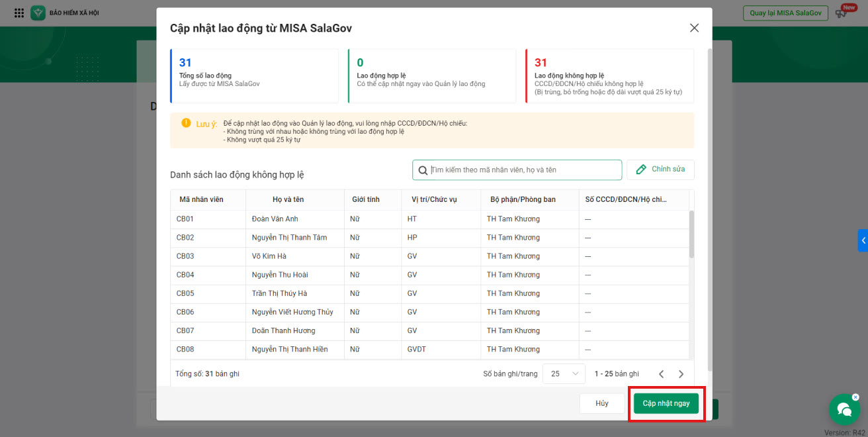Select row of Đoàn Vân Anh
This screenshot has width=868, height=437.
275,219
